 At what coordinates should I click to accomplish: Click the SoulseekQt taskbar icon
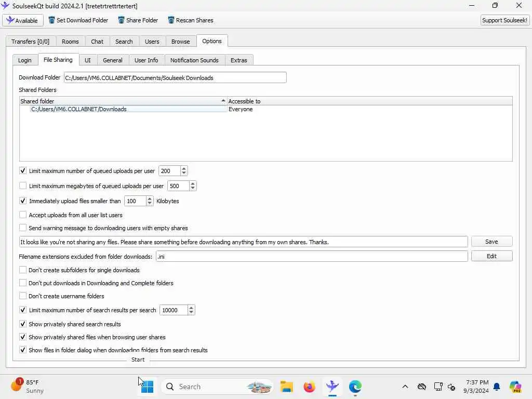point(332,387)
